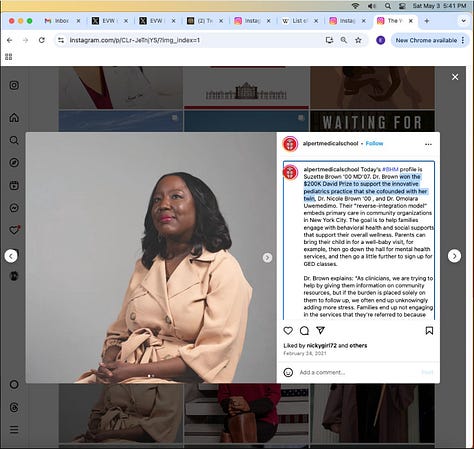Click the Post comment button
This screenshot has height=449, width=474.
427,372
